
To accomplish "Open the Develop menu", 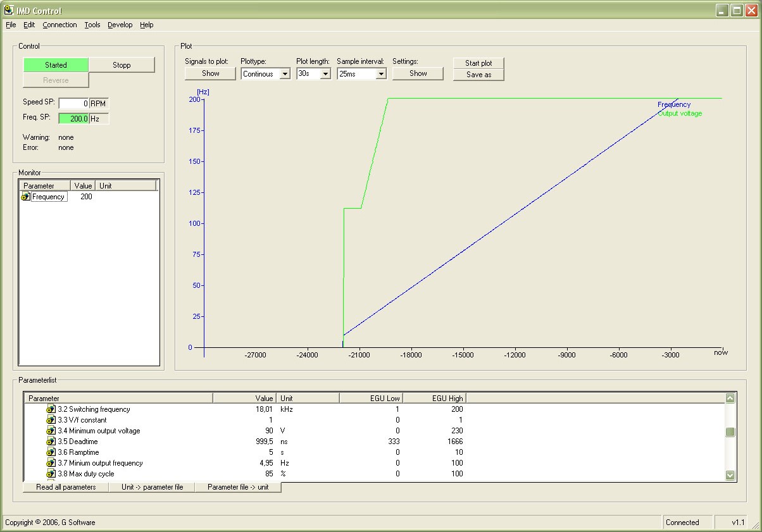I will 120,25.
